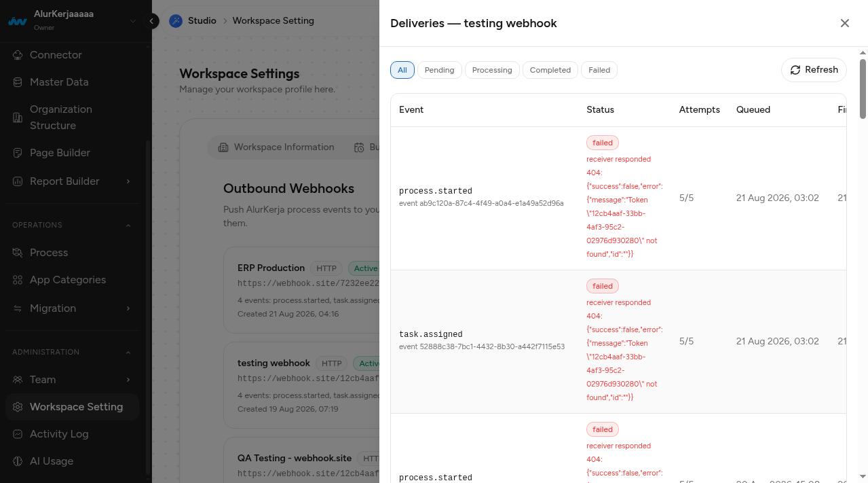Expand the Migration submenu chevron
The height and width of the screenshot is (483, 868).
[128, 308]
